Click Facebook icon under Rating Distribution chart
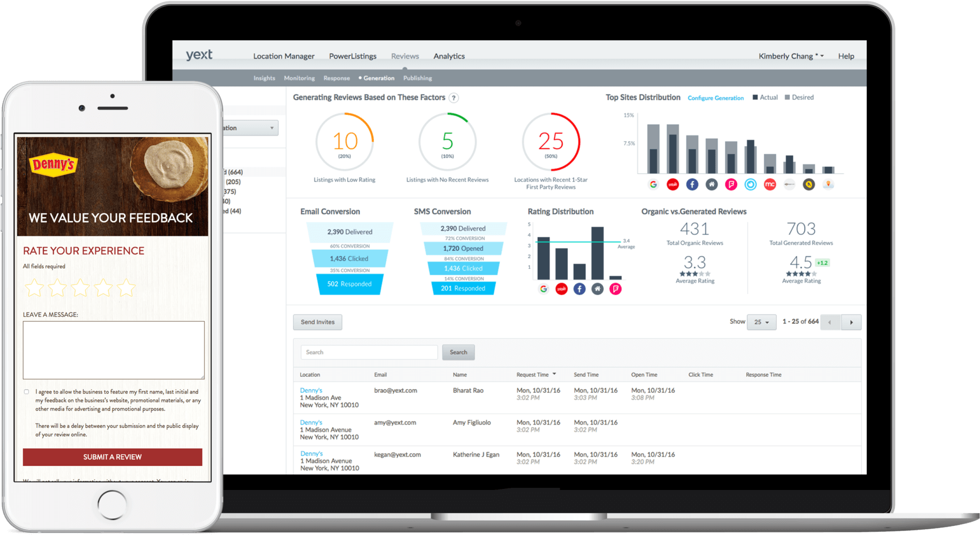Viewport: 980px width, 535px height. (580, 289)
